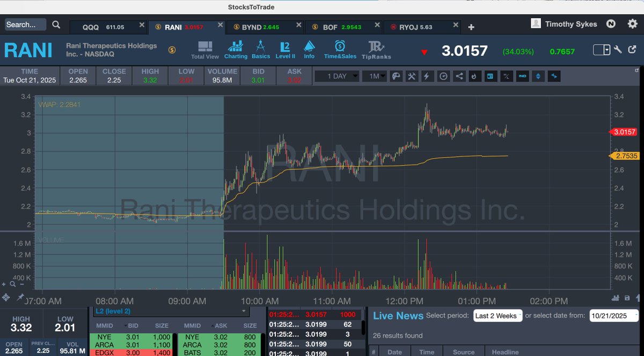This screenshot has width=644, height=356.
Task: Toggle the blue panel layout icon
Action: click(489, 76)
